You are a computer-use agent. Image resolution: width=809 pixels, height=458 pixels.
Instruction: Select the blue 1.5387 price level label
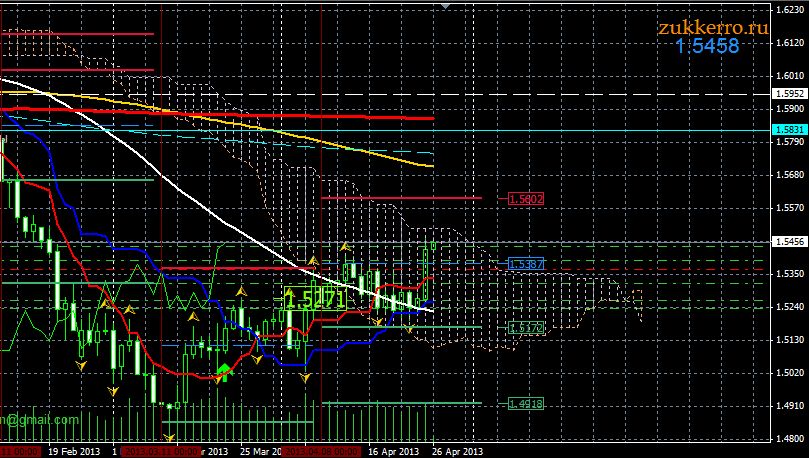pyautogui.click(x=525, y=264)
